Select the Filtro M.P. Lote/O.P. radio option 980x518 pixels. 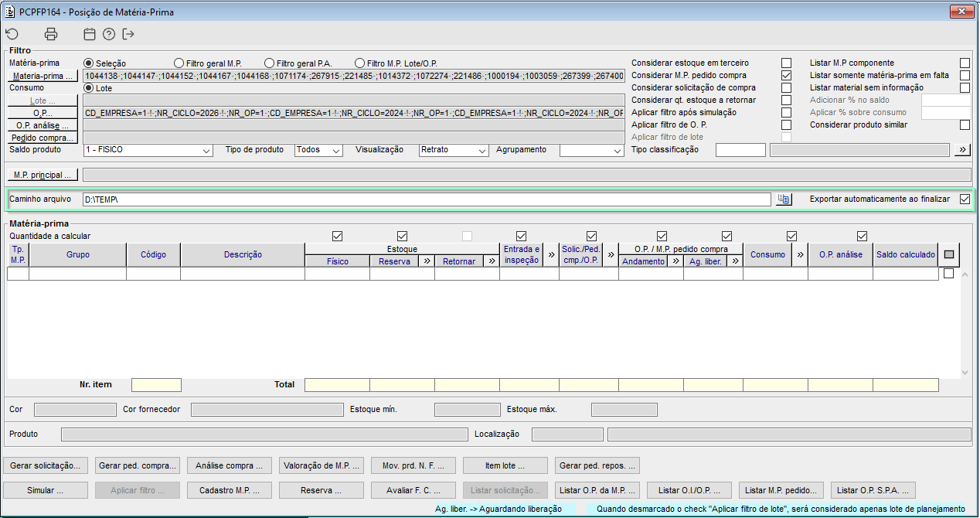(359, 63)
